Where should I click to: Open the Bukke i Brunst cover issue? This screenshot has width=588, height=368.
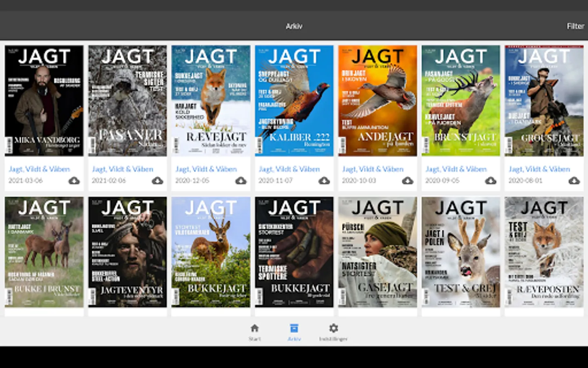tap(44, 252)
